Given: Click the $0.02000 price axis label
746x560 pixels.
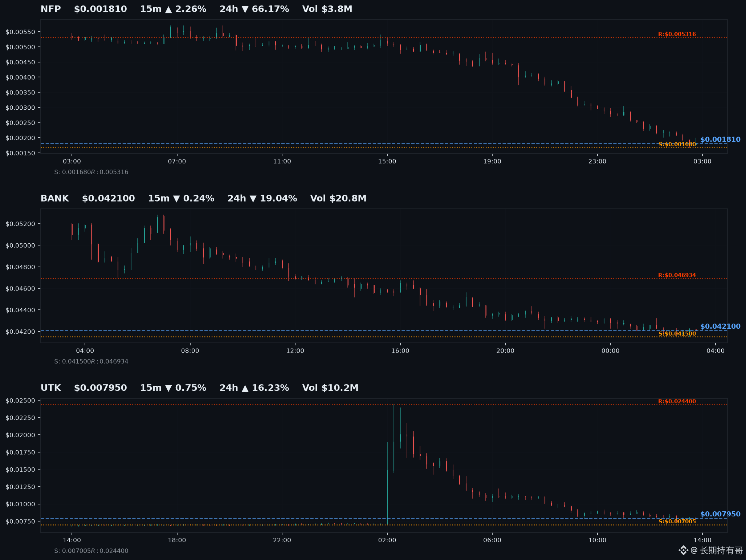Looking at the screenshot, I should pyautogui.click(x=20, y=435).
